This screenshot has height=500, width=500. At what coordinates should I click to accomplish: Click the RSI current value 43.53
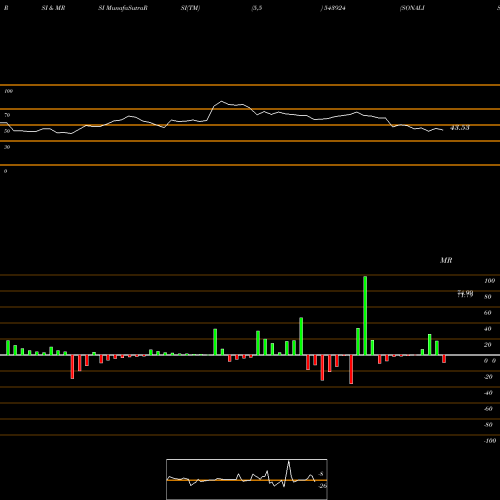[x=460, y=128]
